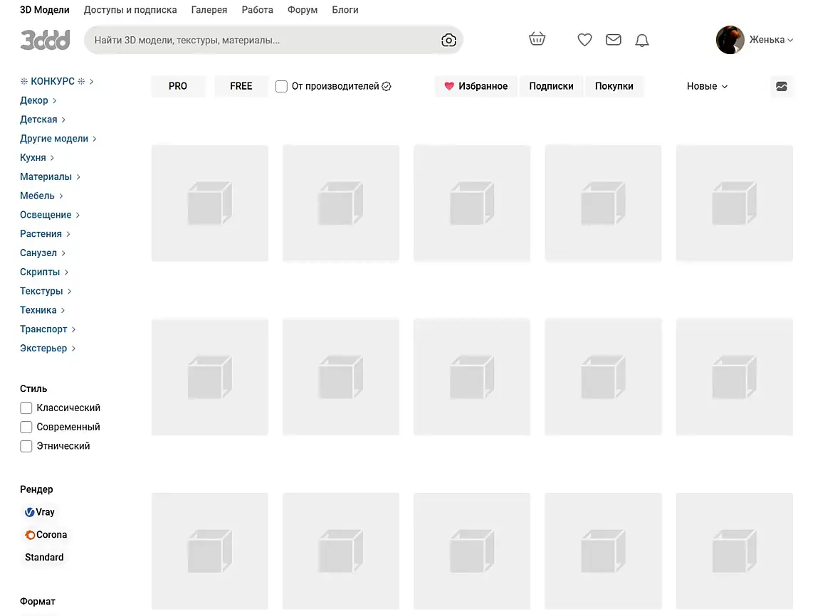Show Покупки models
This screenshot has height=616, width=840.
click(x=614, y=86)
